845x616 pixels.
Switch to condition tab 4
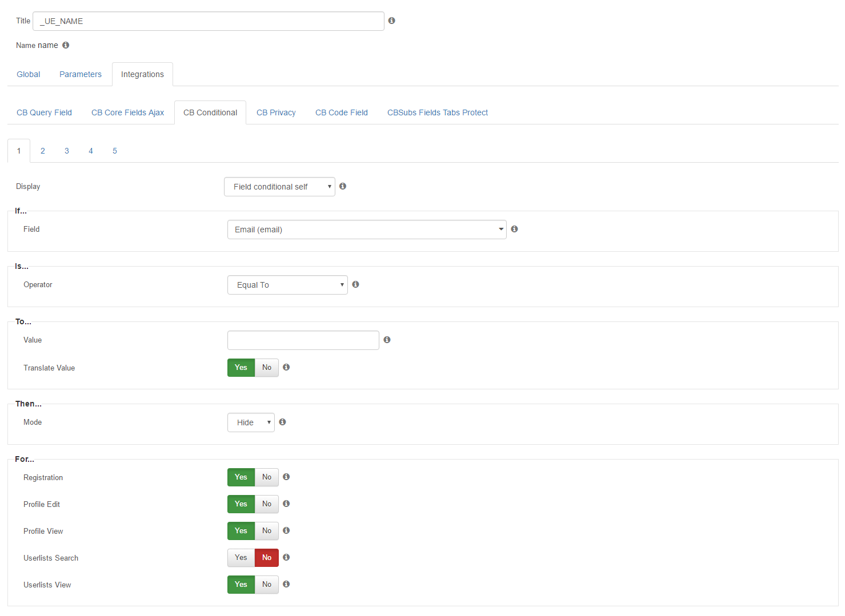91,151
